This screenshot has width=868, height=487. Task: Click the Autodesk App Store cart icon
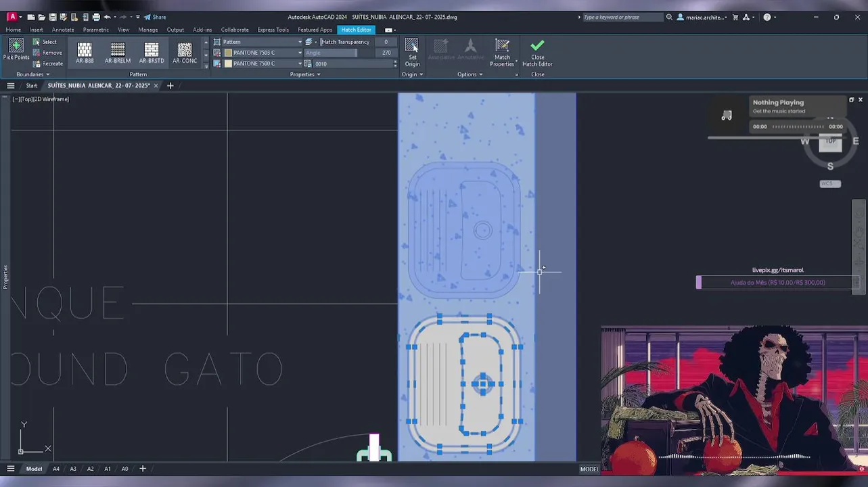[x=735, y=17]
